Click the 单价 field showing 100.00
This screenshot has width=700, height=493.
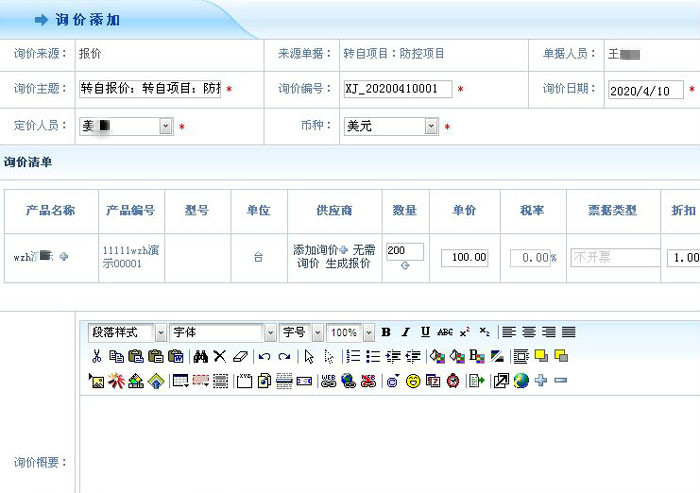[465, 257]
